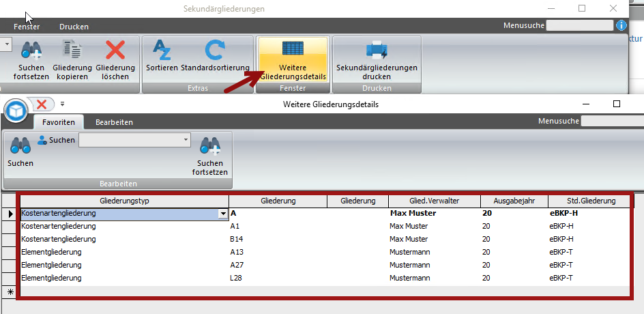The height and width of the screenshot is (314, 644).
Task: Open the Gliederungstyp dropdown in first row
Action: click(222, 214)
